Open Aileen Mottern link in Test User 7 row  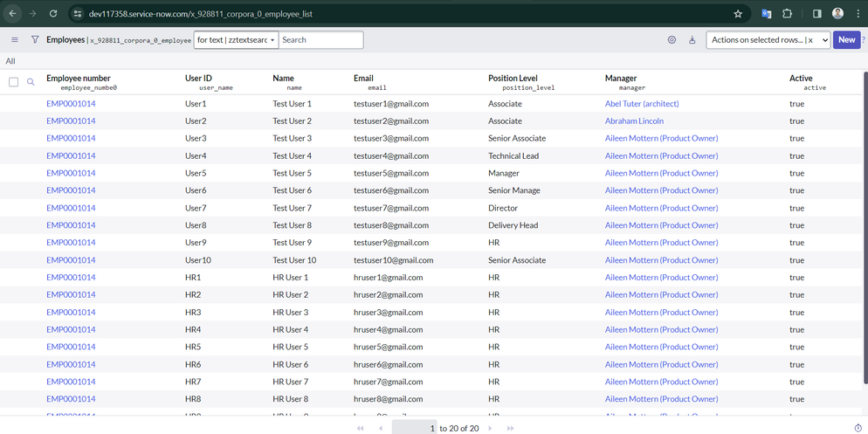point(662,208)
